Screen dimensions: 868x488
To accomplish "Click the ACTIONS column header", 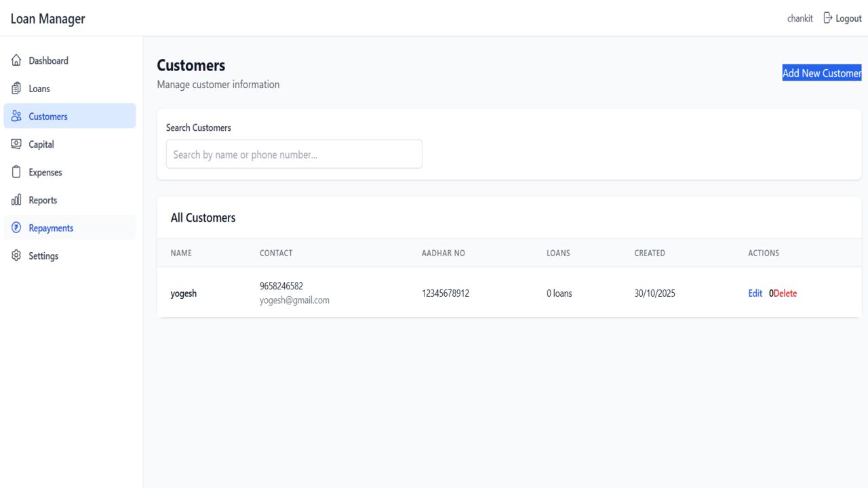I will (x=764, y=253).
